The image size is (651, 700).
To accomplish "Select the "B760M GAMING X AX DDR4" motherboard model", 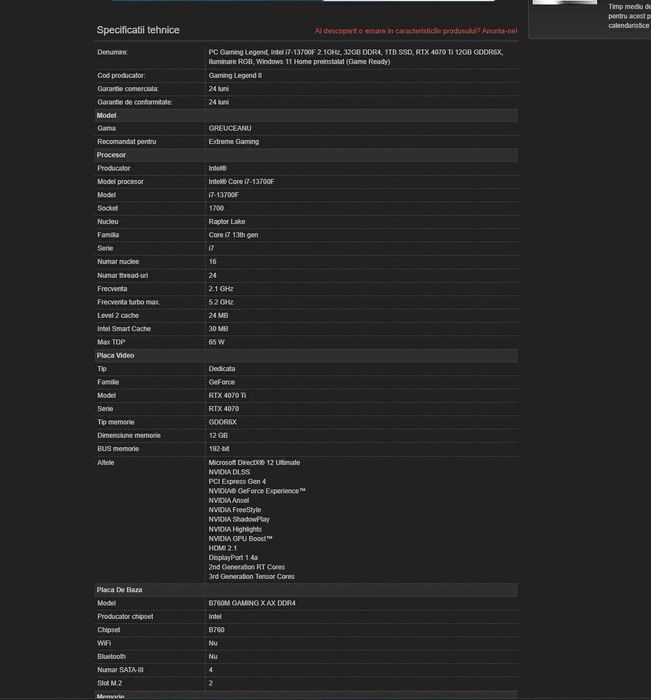I will pos(252,603).
